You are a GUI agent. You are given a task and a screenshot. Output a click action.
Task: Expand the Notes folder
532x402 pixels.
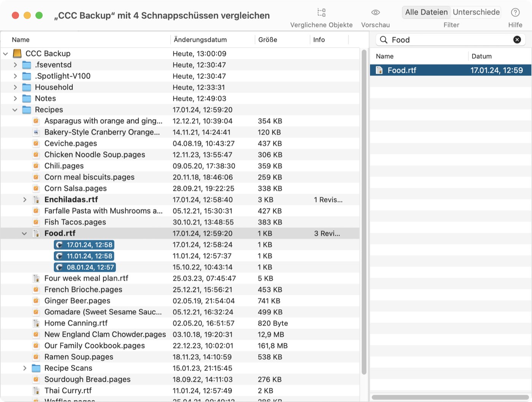15,99
